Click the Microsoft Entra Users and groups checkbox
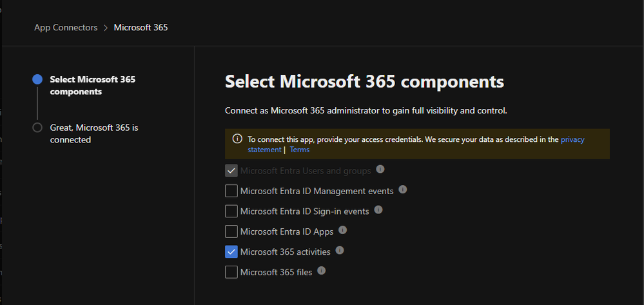Viewport: 644px width, 305px height. [x=231, y=171]
